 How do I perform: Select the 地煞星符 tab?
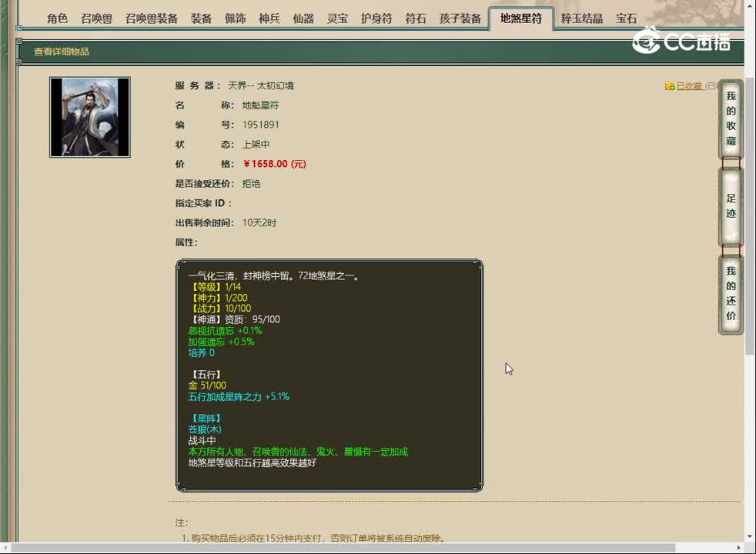click(x=520, y=18)
